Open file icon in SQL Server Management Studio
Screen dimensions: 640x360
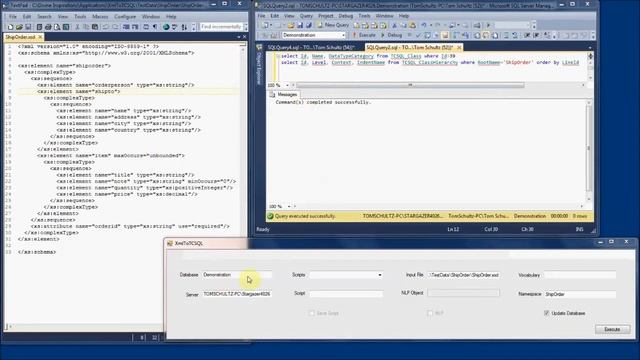(291, 25)
